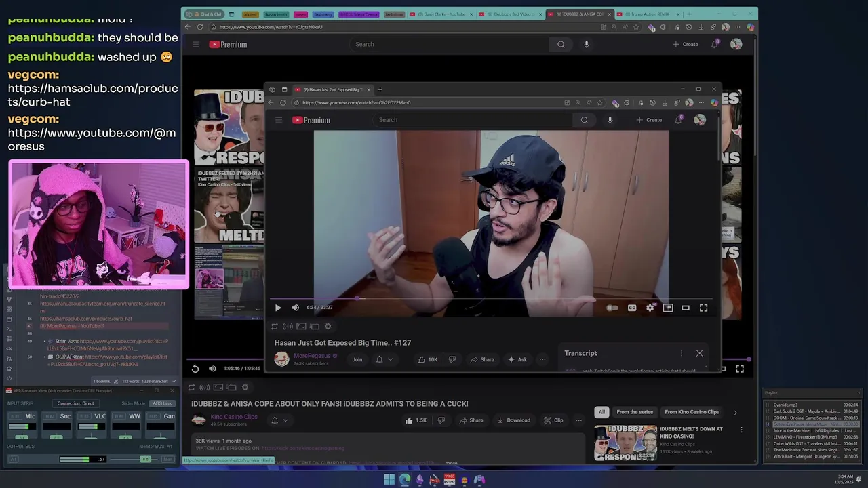Viewport: 868px width, 488px height.
Task: Join the MorePegasus channel
Action: coord(357,359)
